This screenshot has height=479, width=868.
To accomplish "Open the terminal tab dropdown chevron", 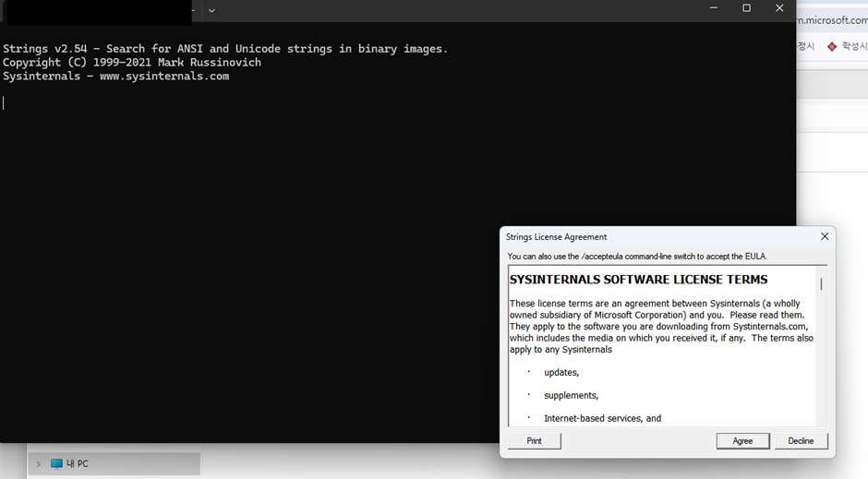I will point(211,10).
